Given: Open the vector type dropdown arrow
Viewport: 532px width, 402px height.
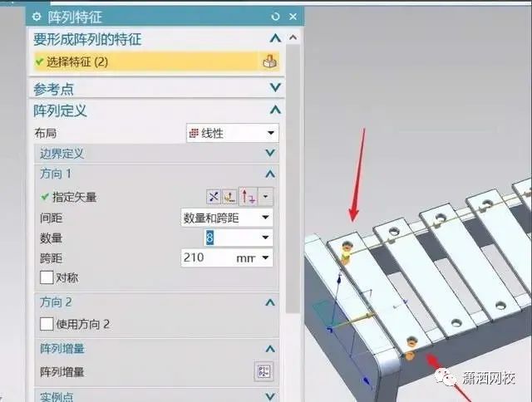Looking at the screenshot, I should (x=266, y=197).
